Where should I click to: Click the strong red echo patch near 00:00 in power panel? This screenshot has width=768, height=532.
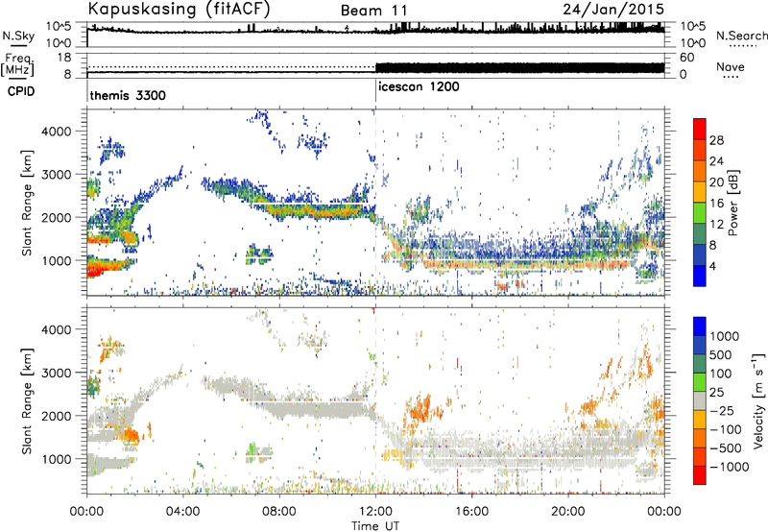(102, 268)
